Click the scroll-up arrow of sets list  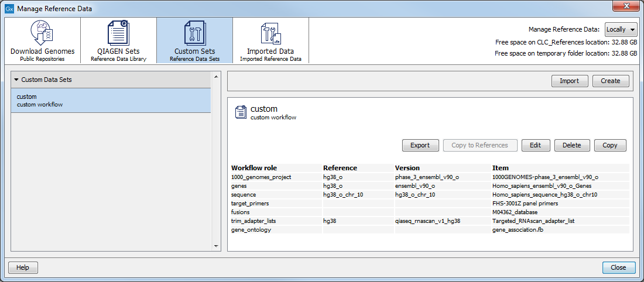[x=217, y=77]
